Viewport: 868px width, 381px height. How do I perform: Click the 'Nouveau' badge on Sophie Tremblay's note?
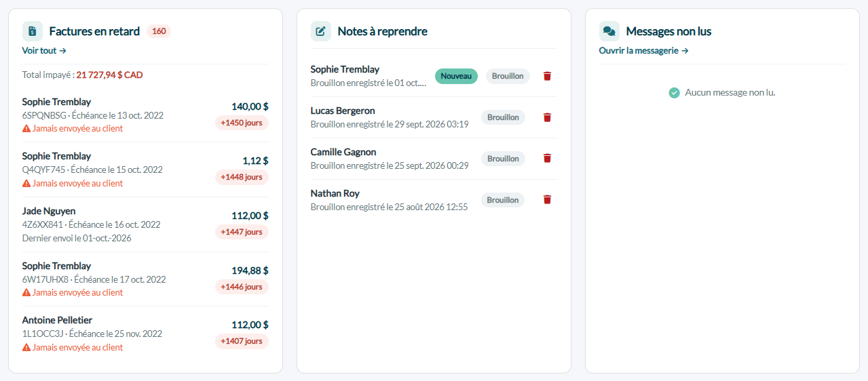click(x=456, y=76)
